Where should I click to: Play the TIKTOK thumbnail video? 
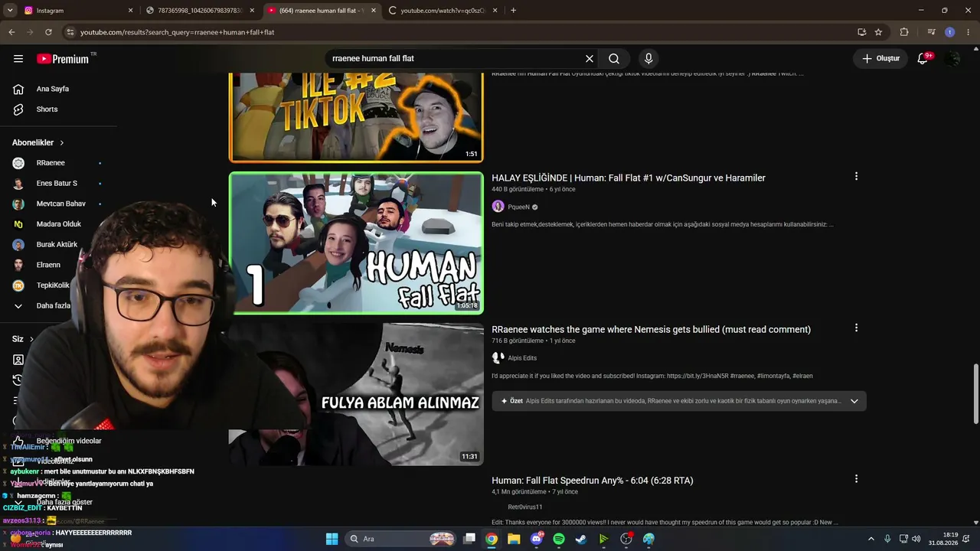click(x=356, y=117)
